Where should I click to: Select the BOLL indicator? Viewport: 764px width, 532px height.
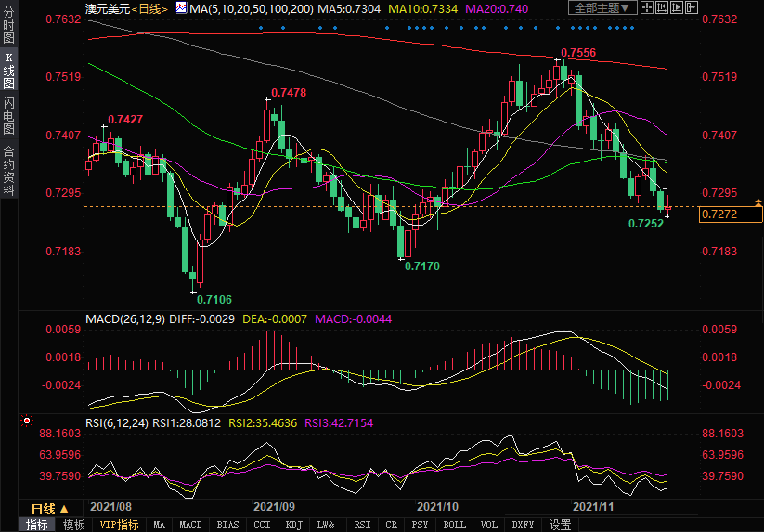pos(454,525)
